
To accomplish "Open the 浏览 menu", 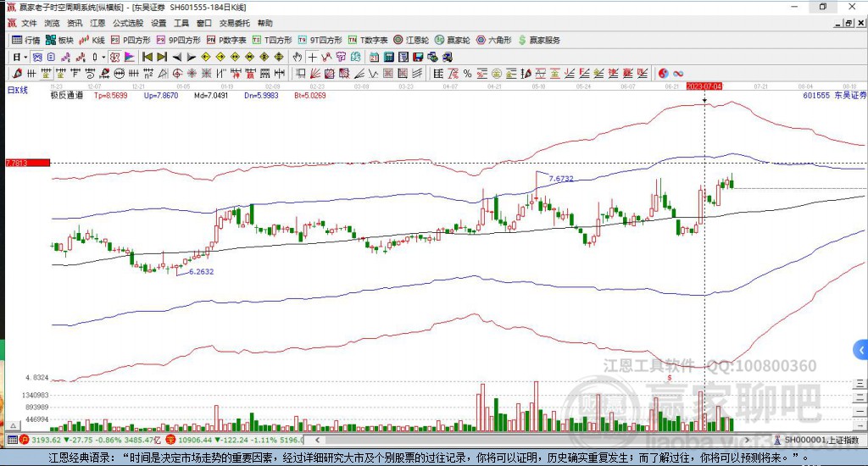I will pos(52,23).
